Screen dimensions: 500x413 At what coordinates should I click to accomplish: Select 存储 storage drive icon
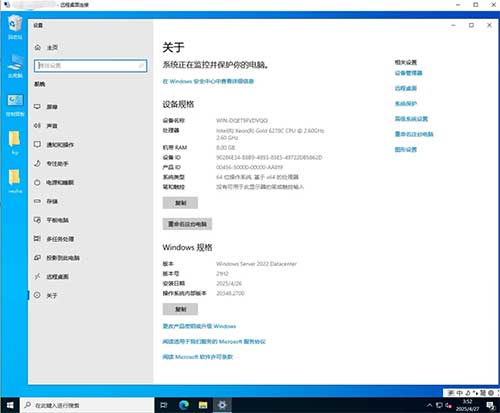(x=37, y=201)
